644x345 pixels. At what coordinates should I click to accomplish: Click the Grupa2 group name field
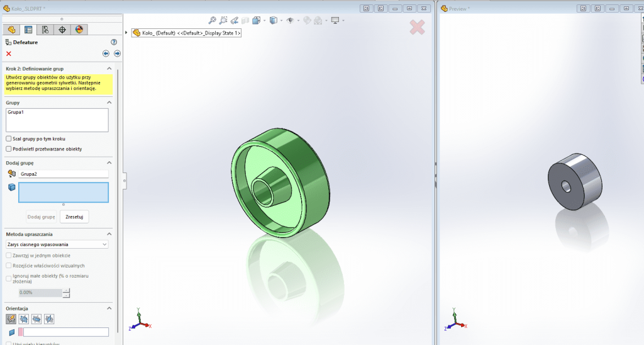point(63,174)
